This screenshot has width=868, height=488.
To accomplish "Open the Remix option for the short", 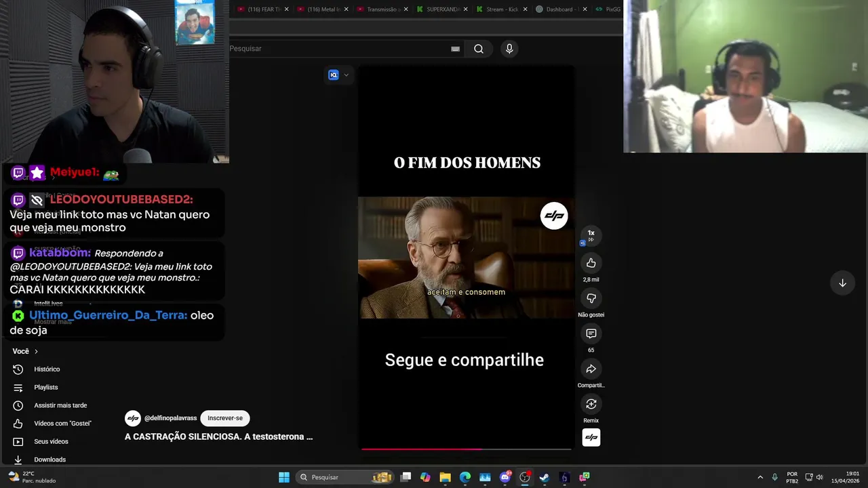I will pyautogui.click(x=591, y=404).
